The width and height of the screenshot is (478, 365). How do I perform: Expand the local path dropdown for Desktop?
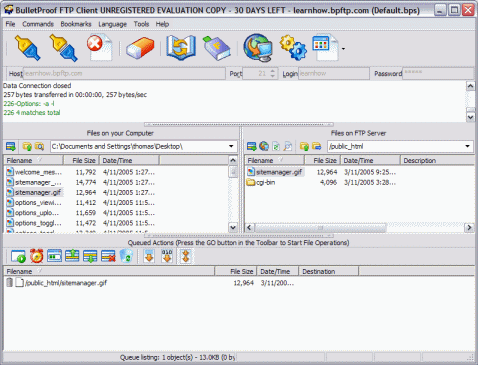[x=231, y=146]
